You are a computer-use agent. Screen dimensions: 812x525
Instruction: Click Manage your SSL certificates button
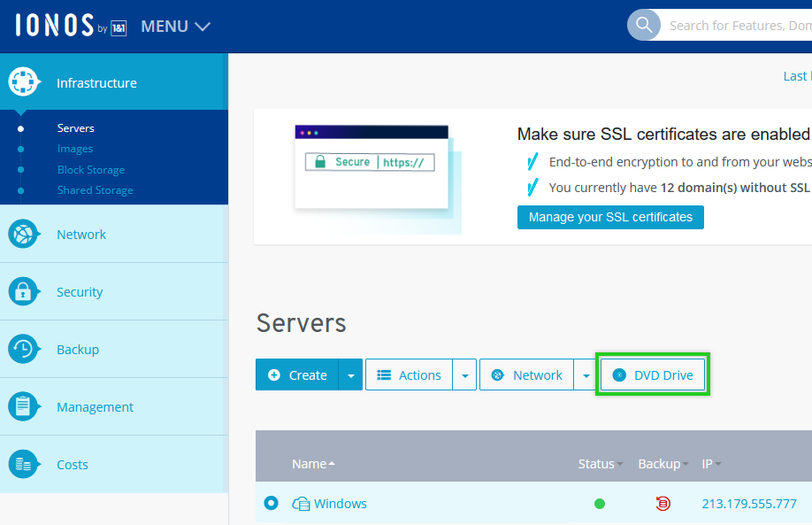click(610, 217)
